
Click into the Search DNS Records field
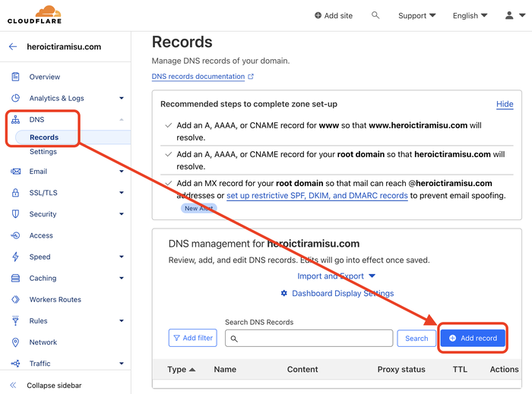[309, 338]
